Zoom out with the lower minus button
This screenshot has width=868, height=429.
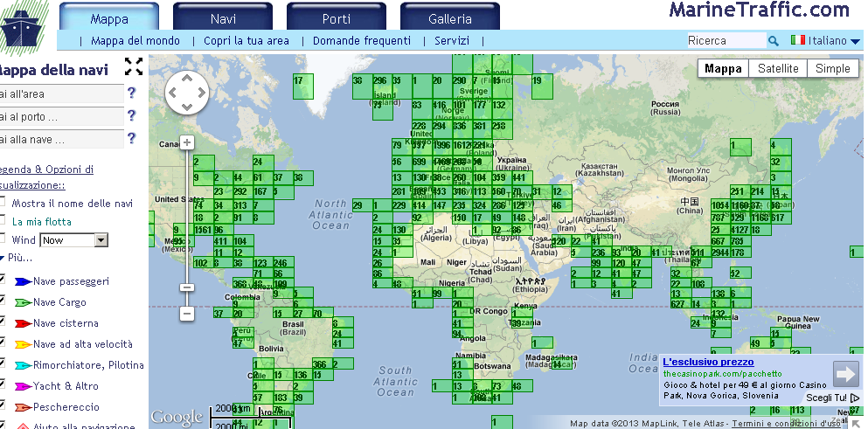(x=187, y=314)
